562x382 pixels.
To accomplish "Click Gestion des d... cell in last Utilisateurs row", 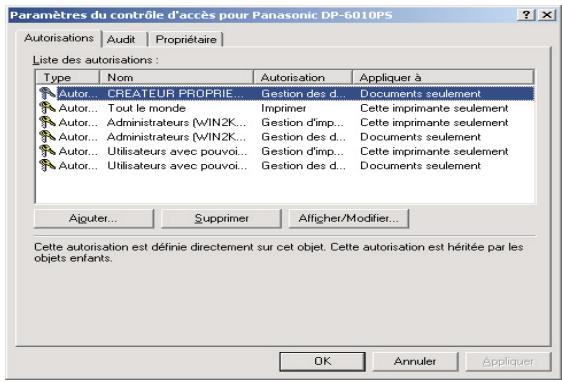I will [303, 165].
